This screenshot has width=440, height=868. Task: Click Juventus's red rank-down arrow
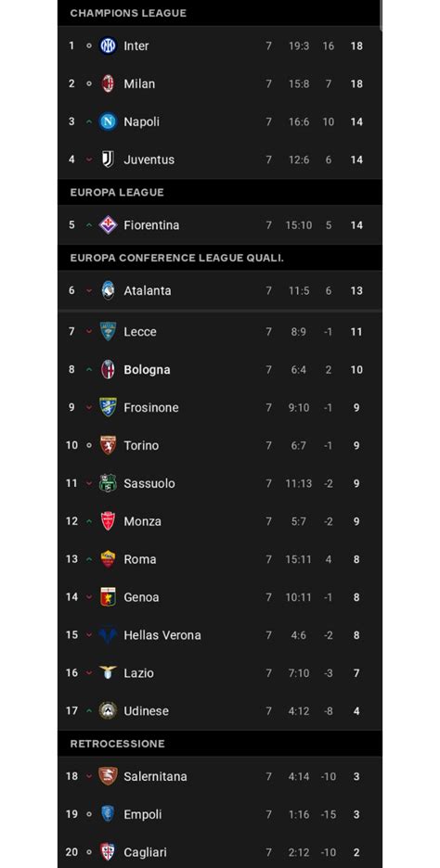pyautogui.click(x=89, y=160)
